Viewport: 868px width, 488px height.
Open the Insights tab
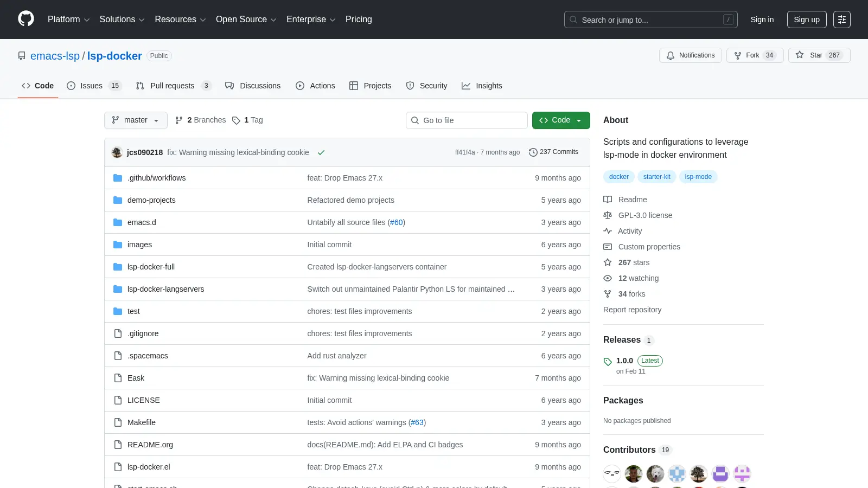coord(482,86)
